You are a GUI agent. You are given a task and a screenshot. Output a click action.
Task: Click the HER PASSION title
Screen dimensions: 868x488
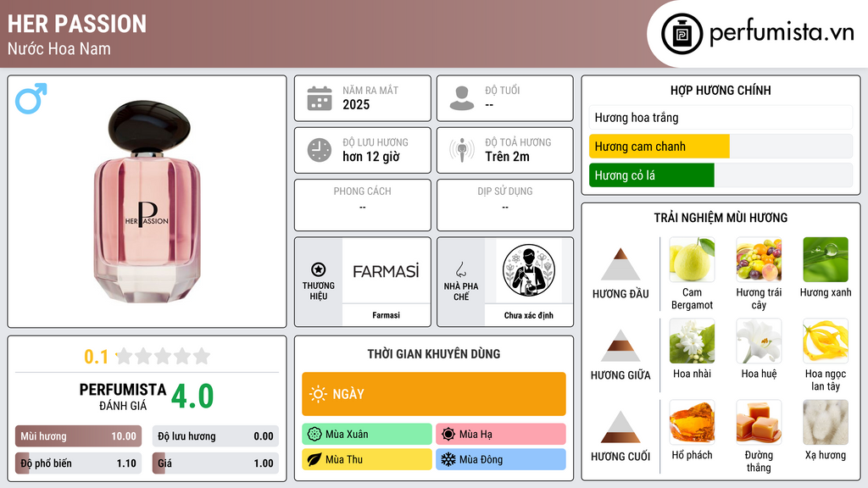pos(77,25)
